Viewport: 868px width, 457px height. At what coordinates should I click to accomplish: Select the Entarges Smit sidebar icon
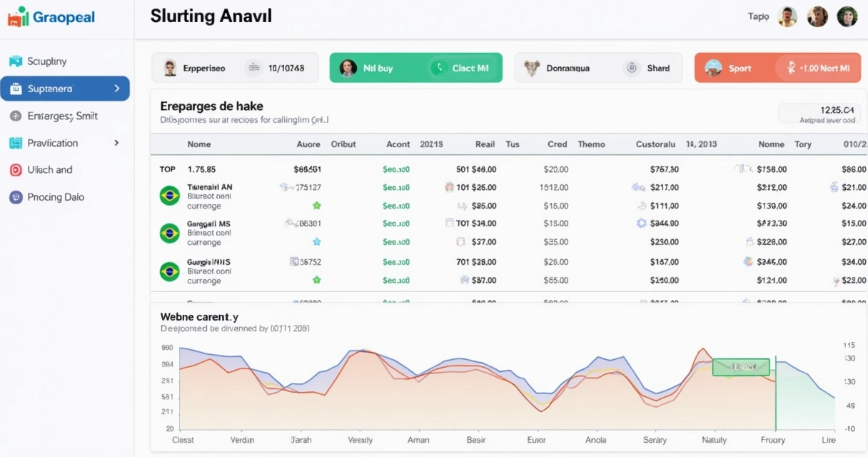(16, 116)
